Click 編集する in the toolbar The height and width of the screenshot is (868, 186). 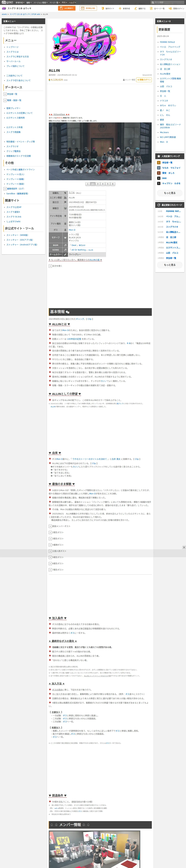(x=140, y=8)
